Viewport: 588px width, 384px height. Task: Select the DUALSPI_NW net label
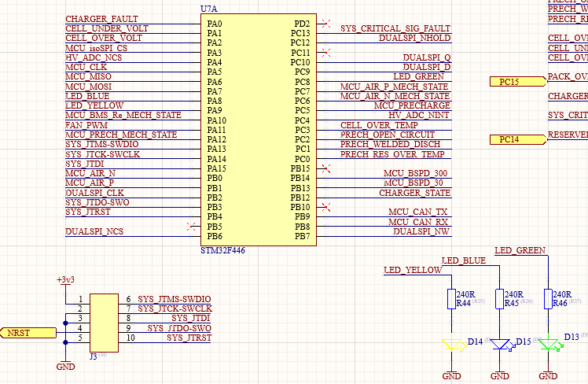(421, 231)
